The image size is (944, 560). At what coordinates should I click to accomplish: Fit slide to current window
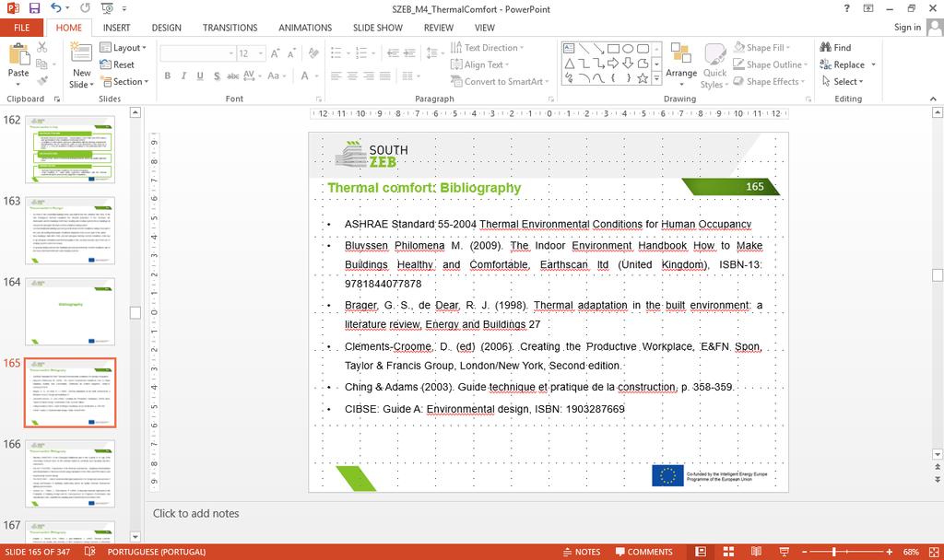[934, 552]
